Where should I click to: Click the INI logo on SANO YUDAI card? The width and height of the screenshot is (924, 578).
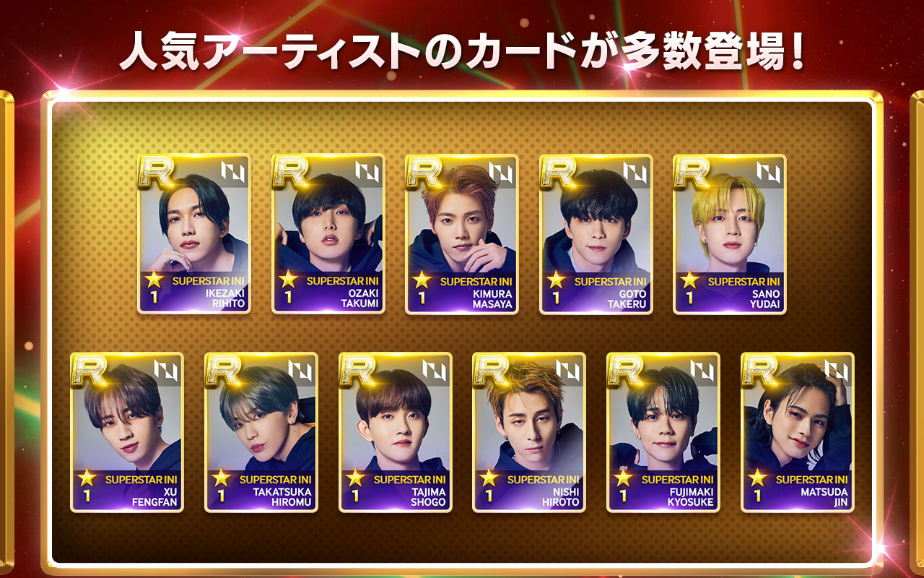click(x=769, y=172)
